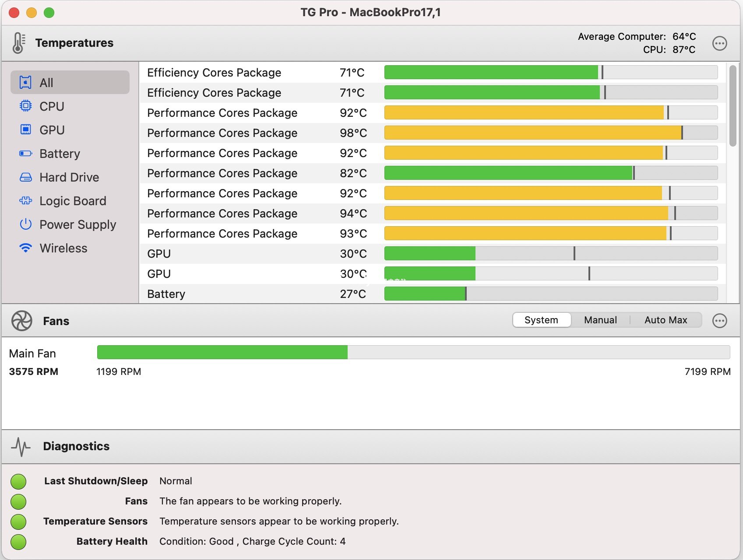Click the Main Fan speed bar

click(413, 352)
